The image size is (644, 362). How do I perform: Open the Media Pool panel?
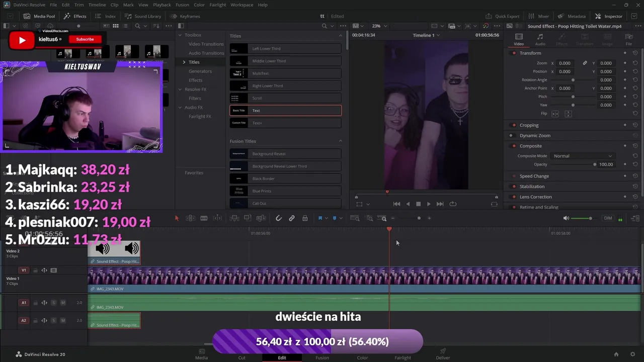(x=39, y=16)
